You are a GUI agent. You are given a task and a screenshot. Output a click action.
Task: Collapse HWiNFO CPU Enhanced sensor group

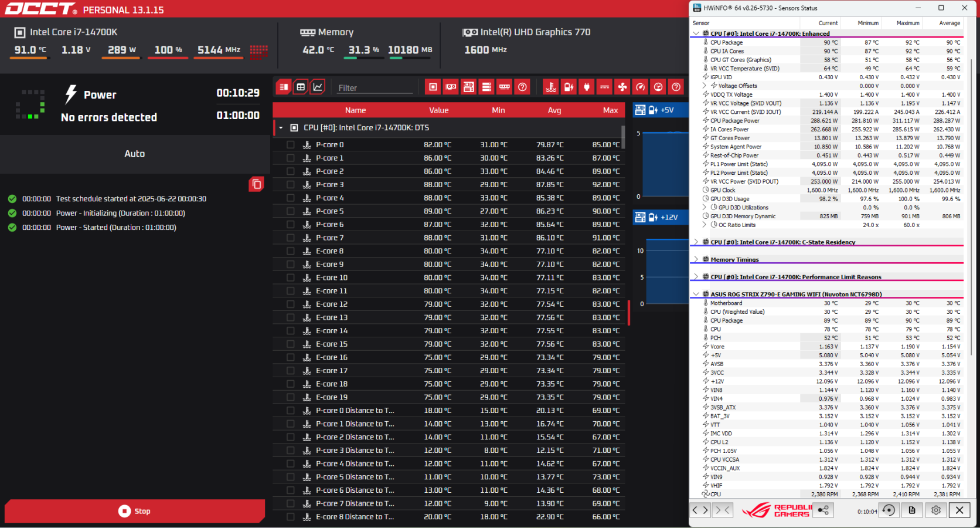696,33
